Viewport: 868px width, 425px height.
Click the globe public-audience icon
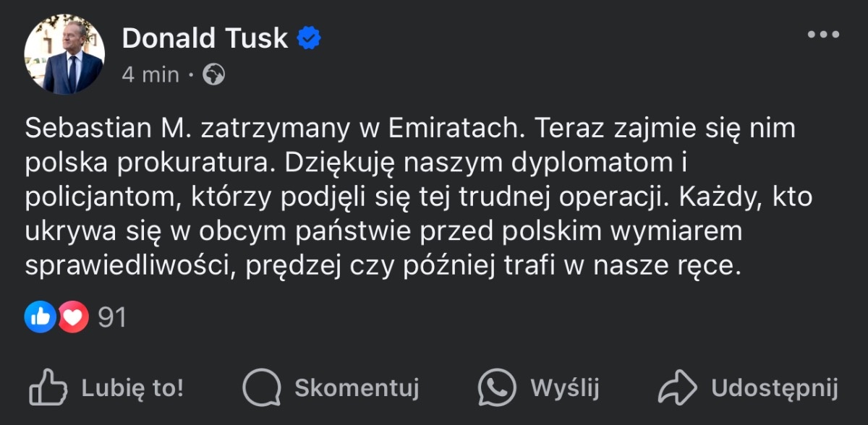point(213,74)
